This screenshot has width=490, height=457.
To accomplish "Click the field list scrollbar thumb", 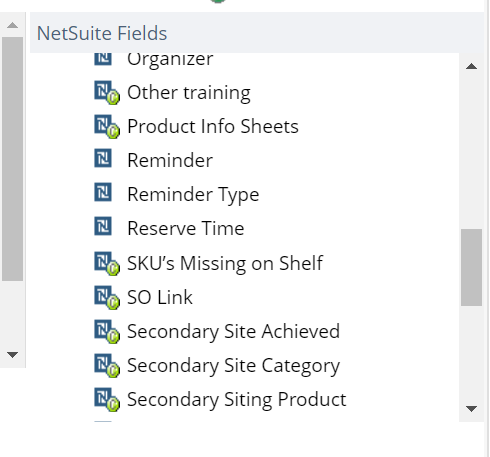I will coord(471,267).
